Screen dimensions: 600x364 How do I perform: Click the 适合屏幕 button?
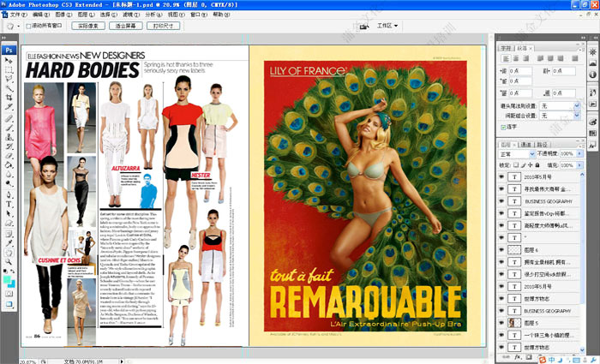[125, 26]
